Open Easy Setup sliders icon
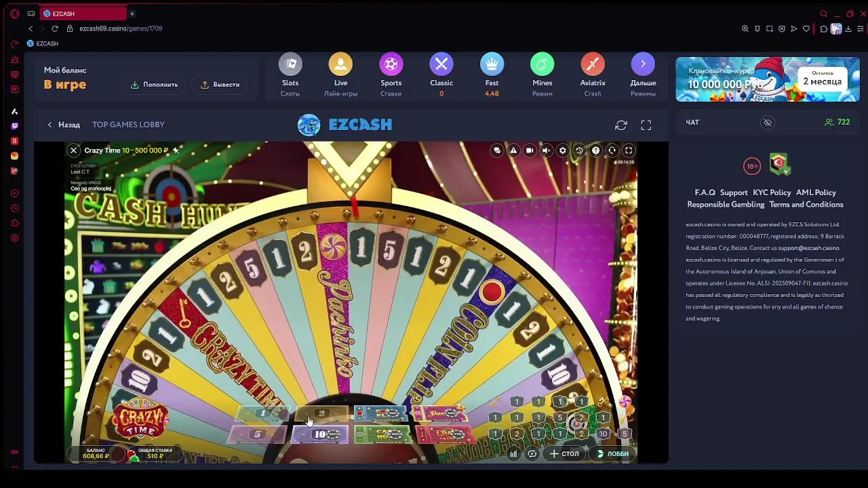The width and height of the screenshot is (868, 488). 861,28
